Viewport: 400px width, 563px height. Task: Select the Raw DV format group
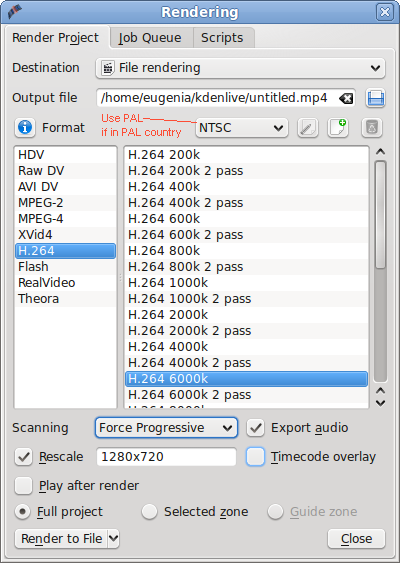point(66,171)
